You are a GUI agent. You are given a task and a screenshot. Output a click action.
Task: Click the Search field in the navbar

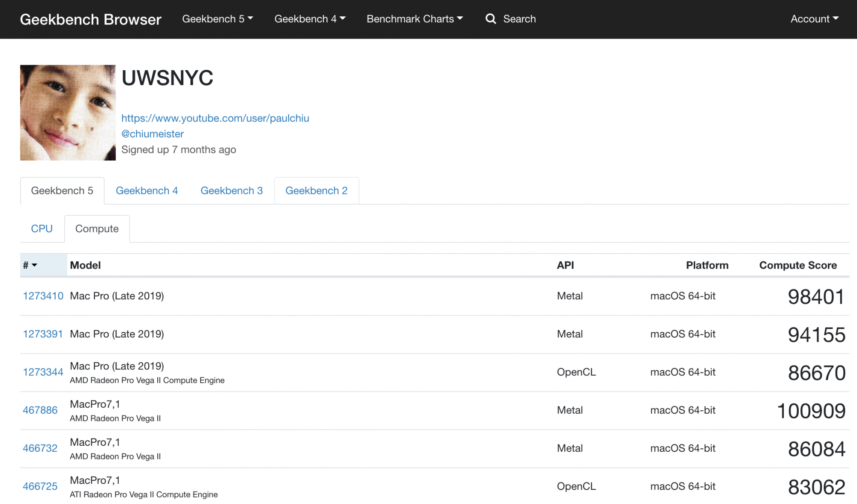click(x=519, y=19)
